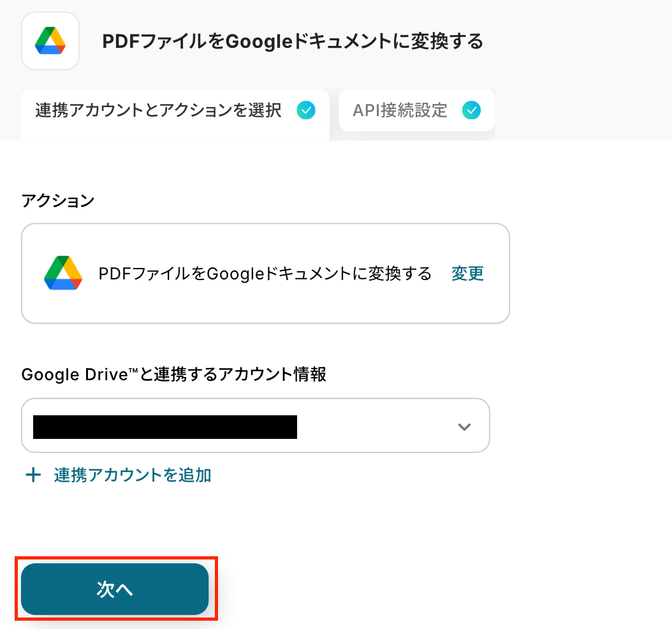
Task: Click the empty area right of the 次へ button
Action: (x=414, y=589)
